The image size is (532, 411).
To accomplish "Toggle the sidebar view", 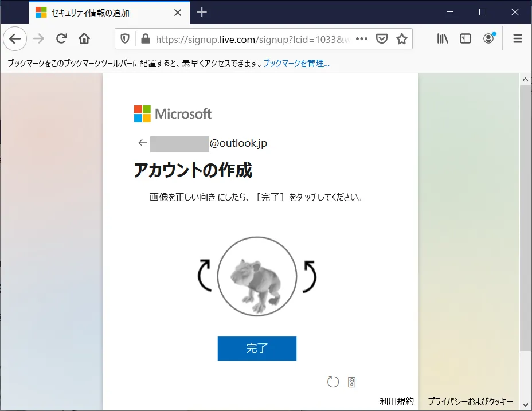I will pos(465,38).
